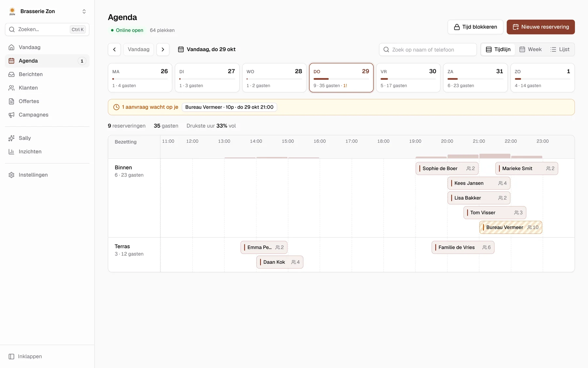Open Instellingen gear item
Viewport: 588px width, 368px height.
coord(47,175)
